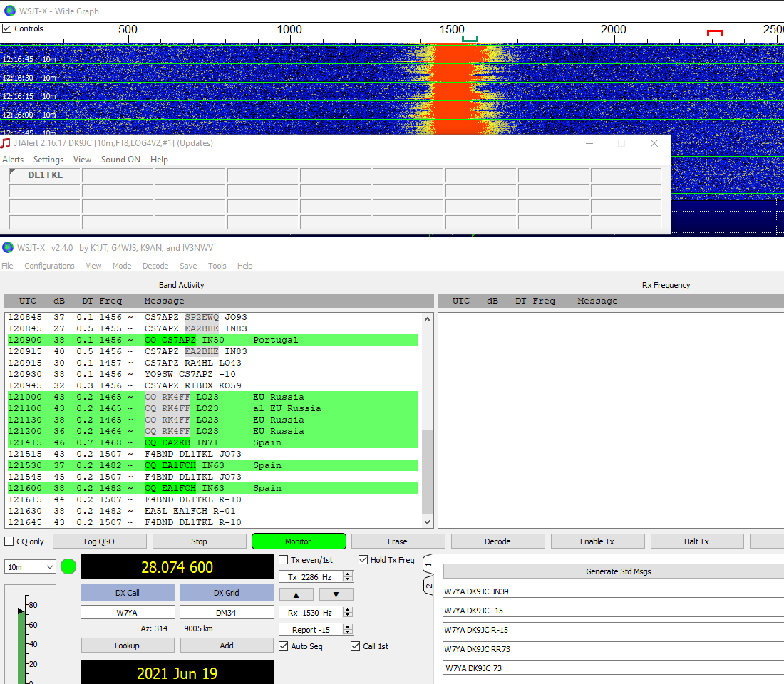Click the Log QSO button
Image resolution: width=784 pixels, height=684 pixels.
pos(100,541)
